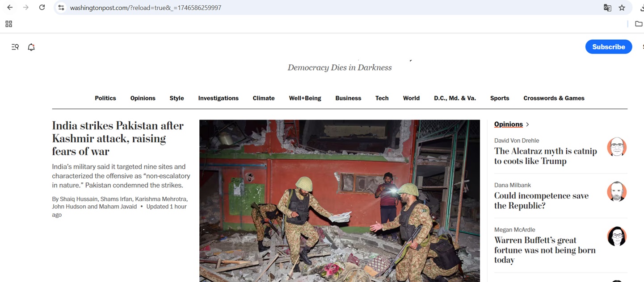Viewport: 644px width, 282px height.
Task: Open the apps grid icon in bookmarks bar
Action: tap(8, 24)
